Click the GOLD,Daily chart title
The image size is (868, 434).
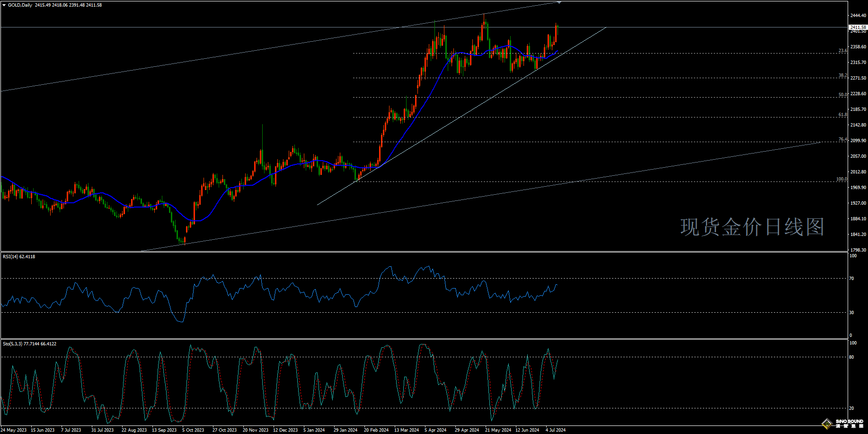tap(20, 5)
